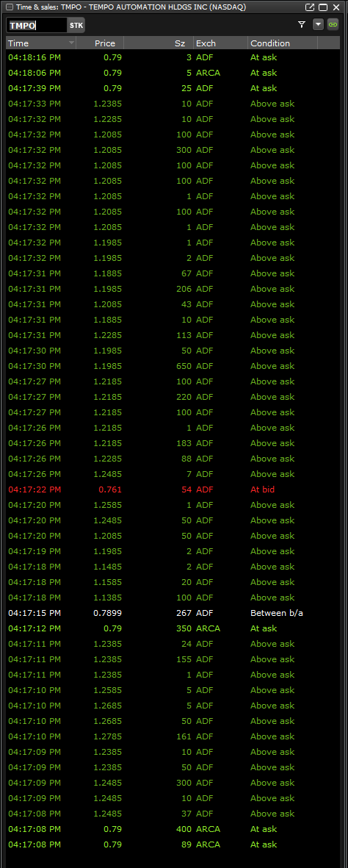348x868 pixels.
Task: Click the 0.7899 price cell
Action: point(108,613)
